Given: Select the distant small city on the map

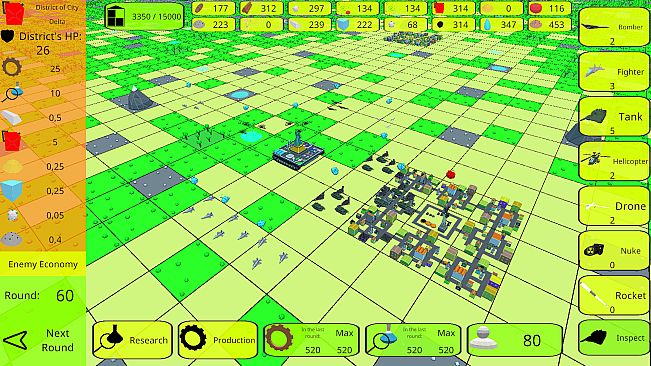Looking at the screenshot, I should (x=412, y=38).
